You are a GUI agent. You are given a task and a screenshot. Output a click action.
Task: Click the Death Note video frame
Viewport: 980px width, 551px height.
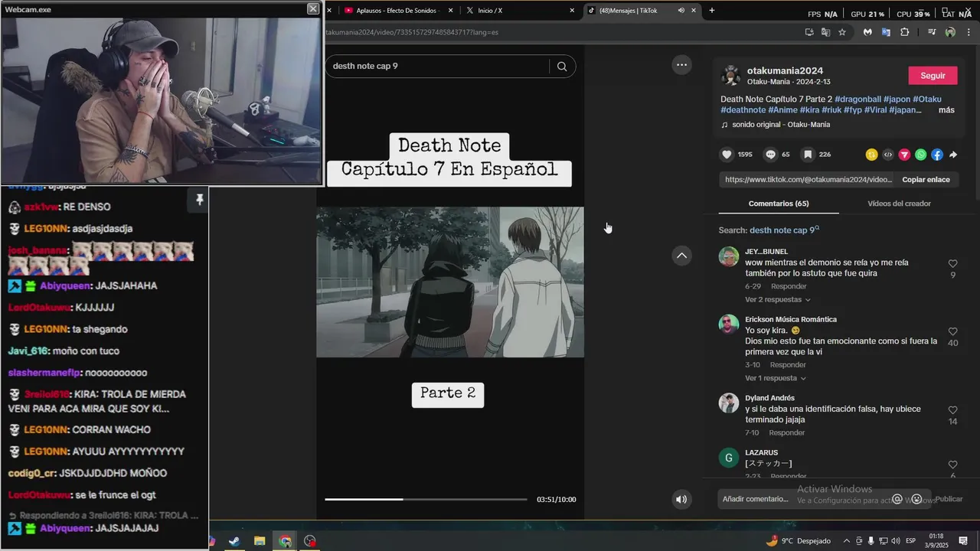pyautogui.click(x=450, y=282)
